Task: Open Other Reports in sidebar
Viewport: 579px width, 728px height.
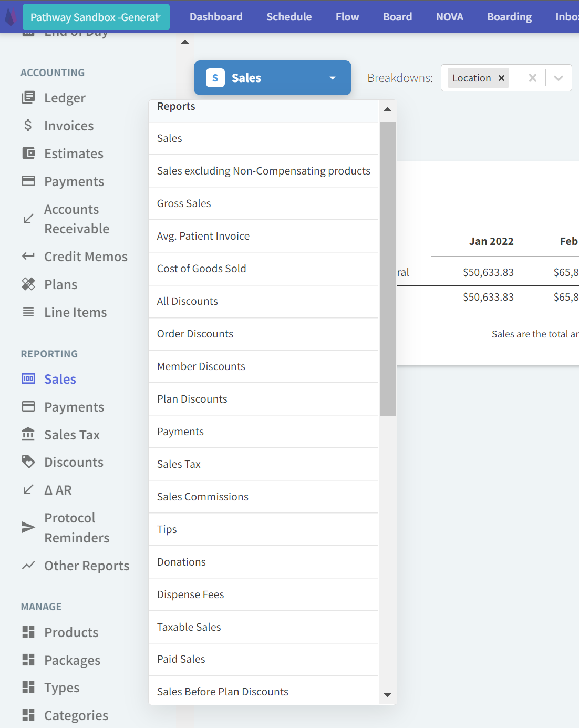Action: click(86, 566)
